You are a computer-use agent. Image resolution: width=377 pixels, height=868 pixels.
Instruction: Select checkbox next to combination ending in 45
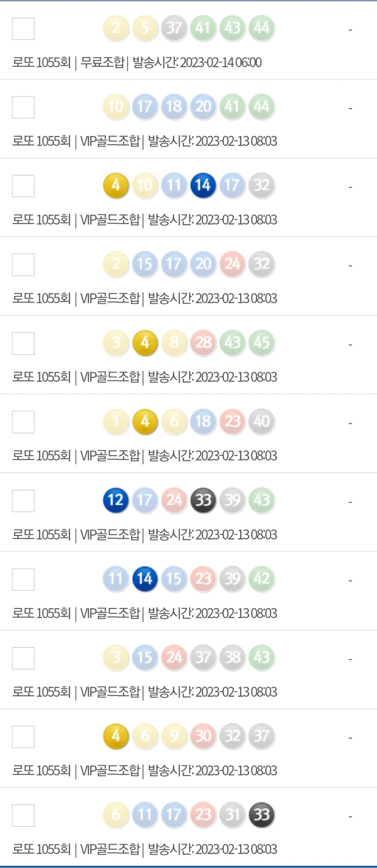[x=23, y=343]
